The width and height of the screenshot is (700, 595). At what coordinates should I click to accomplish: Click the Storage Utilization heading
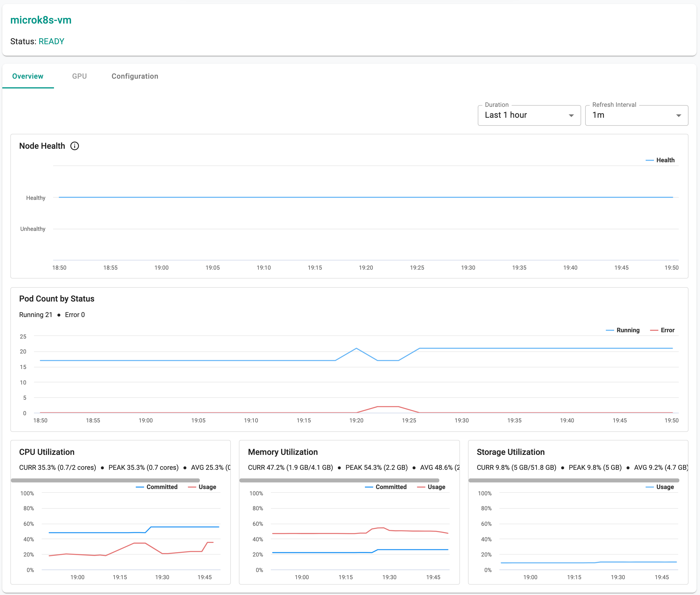[x=511, y=452]
